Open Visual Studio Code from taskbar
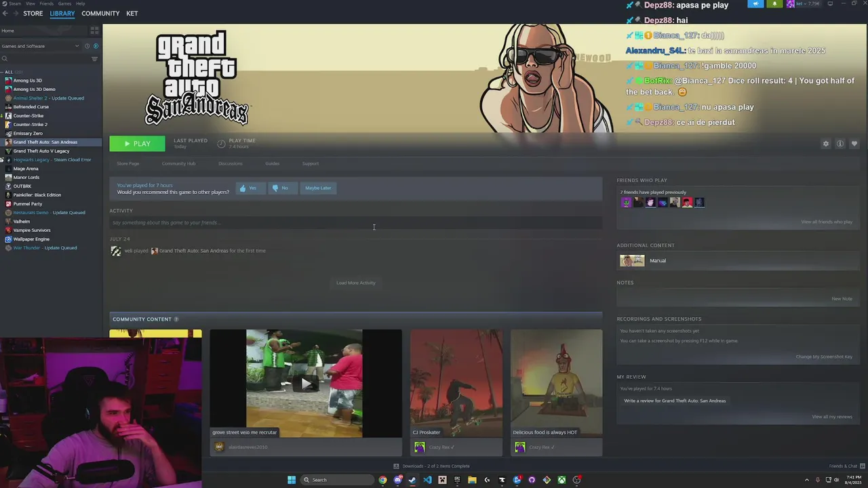Image resolution: width=868 pixels, height=488 pixels. point(427,480)
